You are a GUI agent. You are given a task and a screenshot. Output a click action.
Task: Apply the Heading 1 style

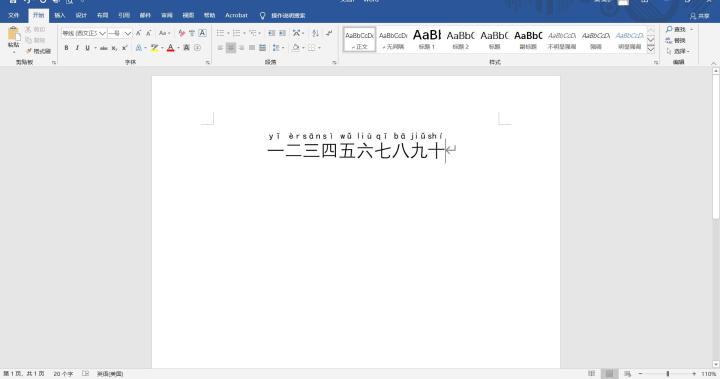[x=427, y=39]
